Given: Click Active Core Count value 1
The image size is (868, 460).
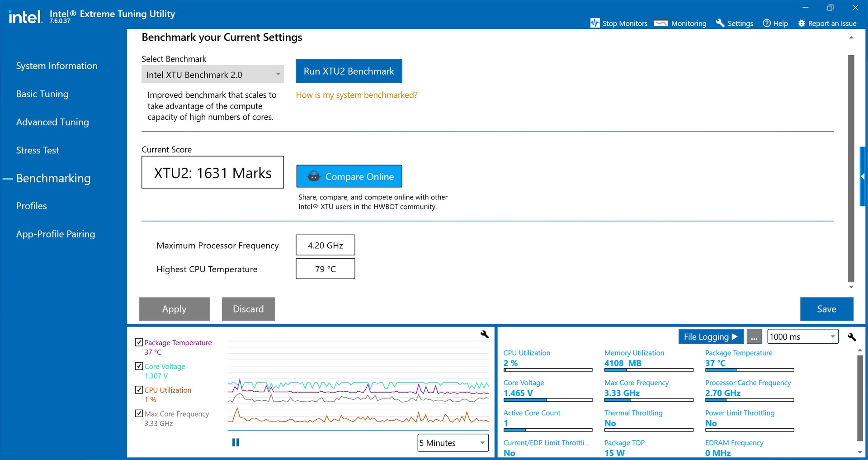Looking at the screenshot, I should pos(506,423).
